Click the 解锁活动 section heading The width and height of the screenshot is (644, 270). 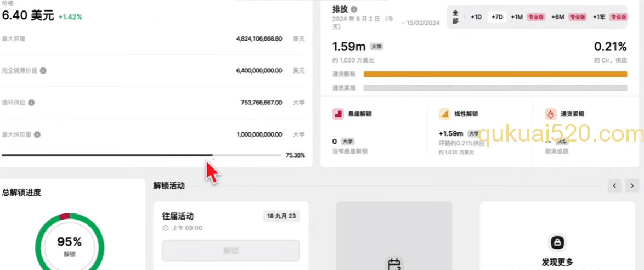pyautogui.click(x=169, y=185)
